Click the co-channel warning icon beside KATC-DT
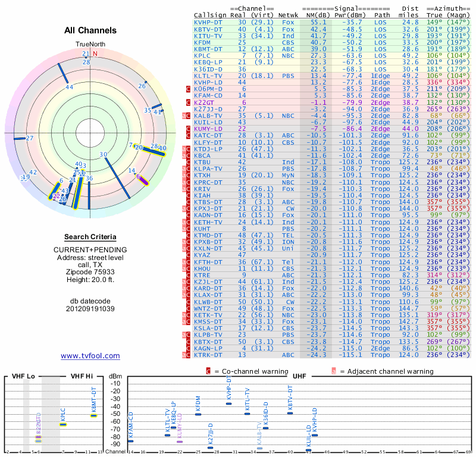 coord(188,136)
